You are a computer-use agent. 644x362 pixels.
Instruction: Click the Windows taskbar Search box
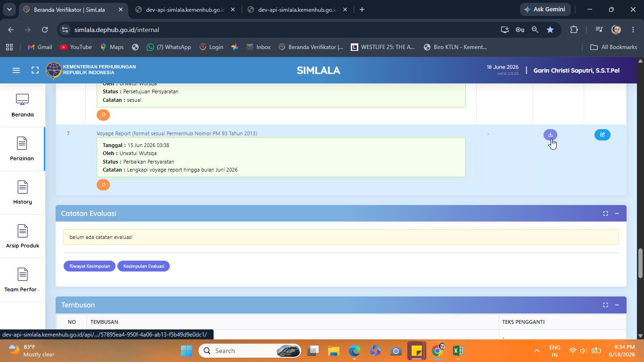(249, 351)
